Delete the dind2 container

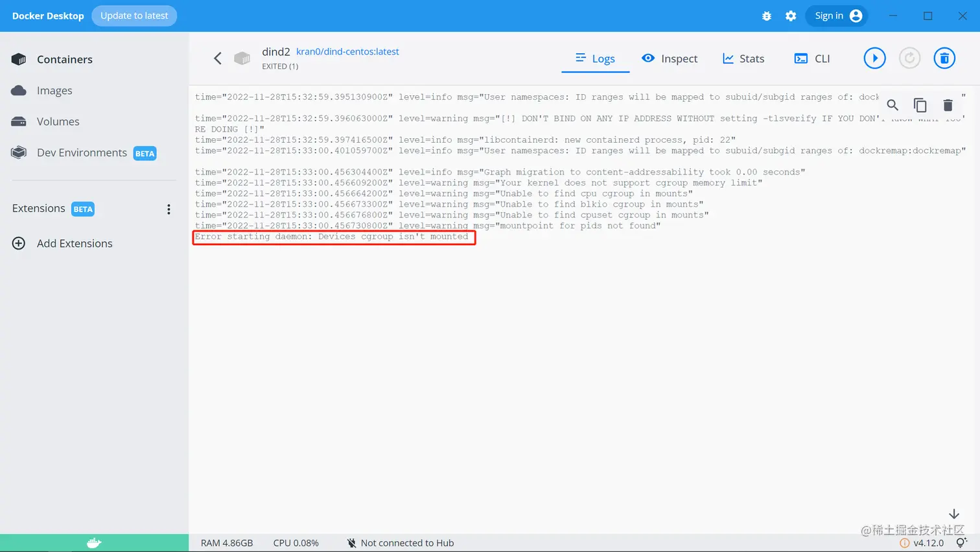(944, 58)
